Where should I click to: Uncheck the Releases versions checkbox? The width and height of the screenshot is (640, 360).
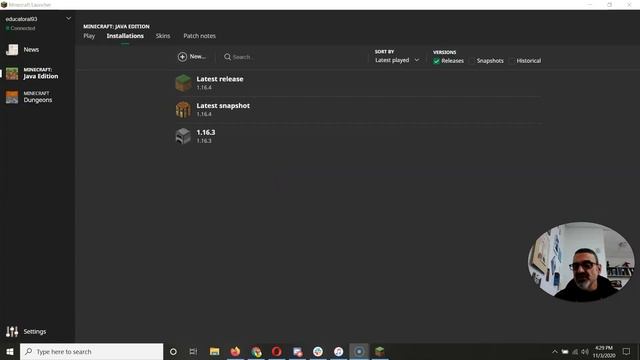tap(436, 61)
